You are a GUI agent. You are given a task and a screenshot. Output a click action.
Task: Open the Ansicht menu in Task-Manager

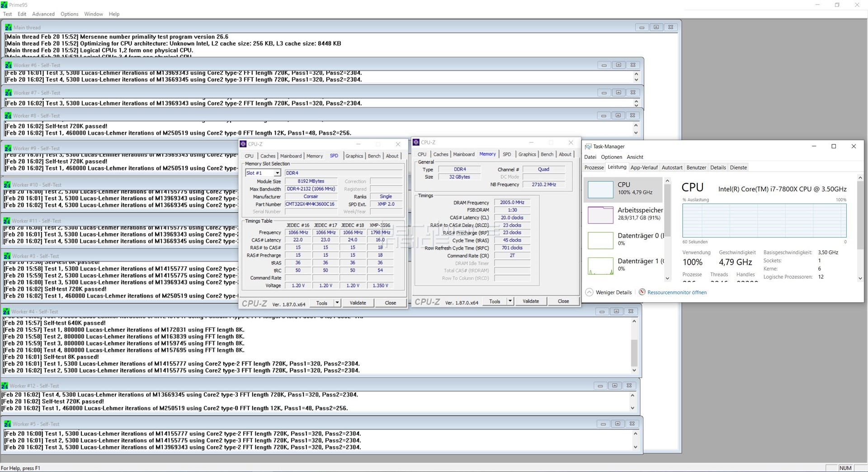pyautogui.click(x=635, y=157)
